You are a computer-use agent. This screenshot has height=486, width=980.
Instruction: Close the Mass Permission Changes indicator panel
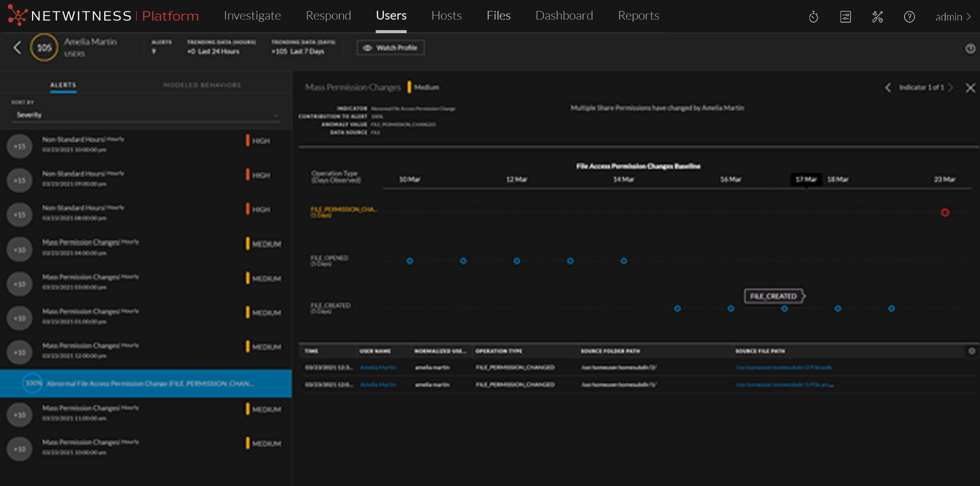coord(970,88)
